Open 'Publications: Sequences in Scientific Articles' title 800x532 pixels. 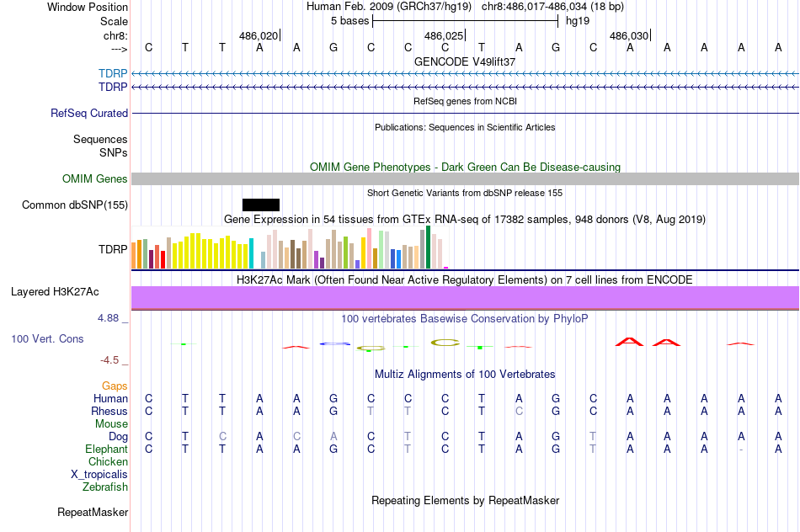tap(465, 127)
